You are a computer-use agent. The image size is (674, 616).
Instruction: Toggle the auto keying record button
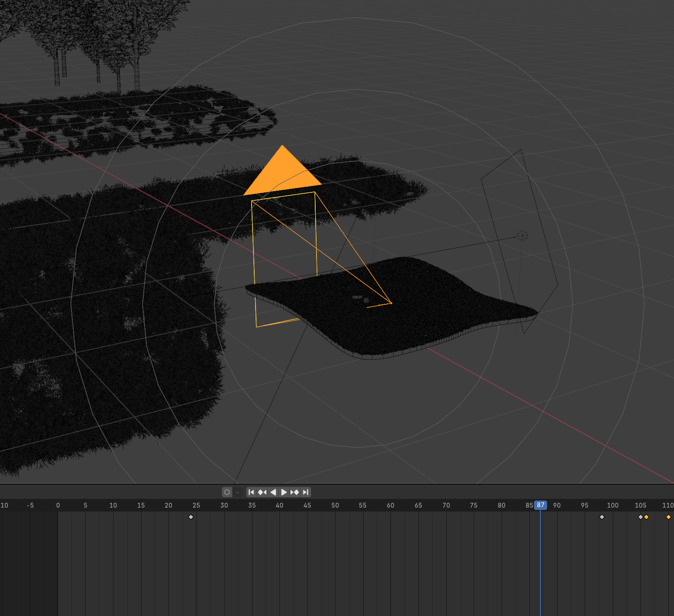click(x=227, y=492)
